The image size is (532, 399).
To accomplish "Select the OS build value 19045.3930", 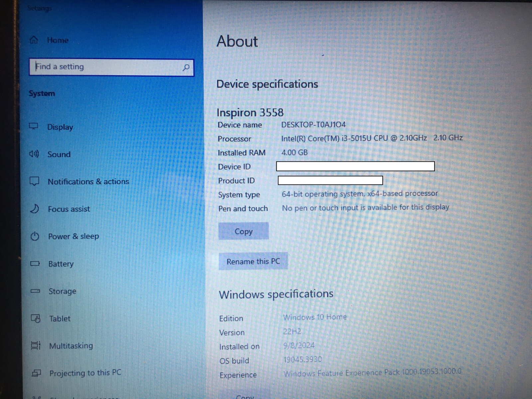I will click(303, 359).
